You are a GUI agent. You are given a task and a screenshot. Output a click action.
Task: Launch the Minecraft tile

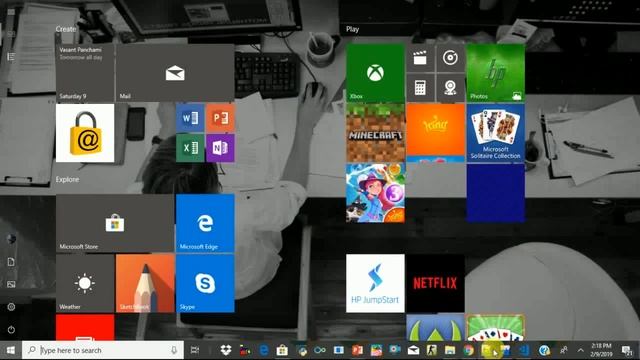tap(375, 133)
